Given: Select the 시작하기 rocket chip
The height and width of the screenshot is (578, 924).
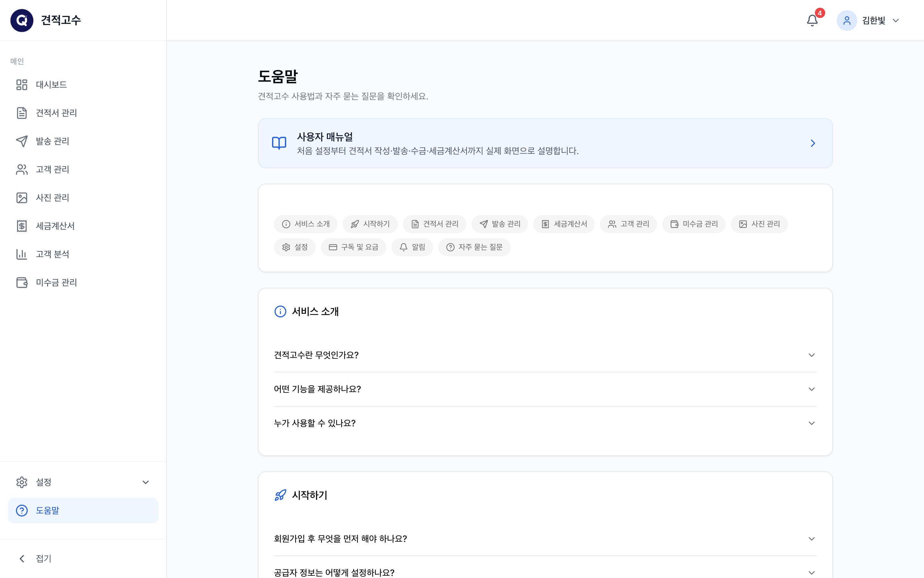Looking at the screenshot, I should (x=370, y=224).
